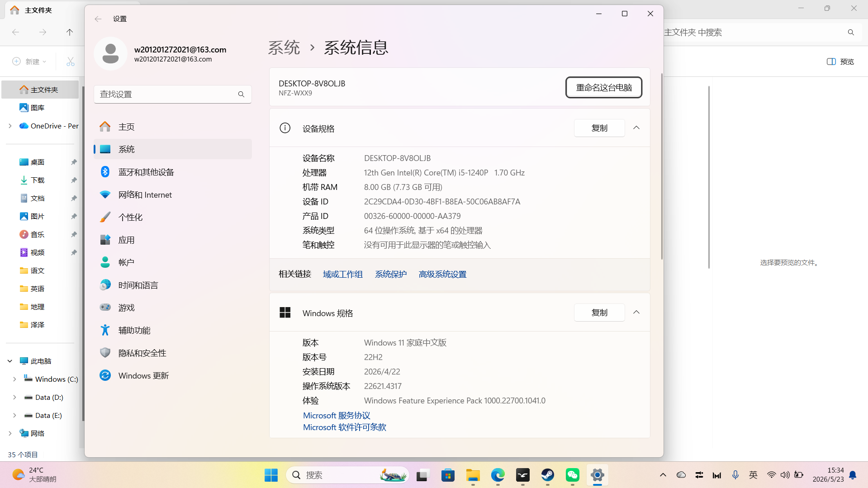Image resolution: width=868 pixels, height=488 pixels.
Task: Collapse 此电脑 in Explorer tree
Action: coord(10,361)
